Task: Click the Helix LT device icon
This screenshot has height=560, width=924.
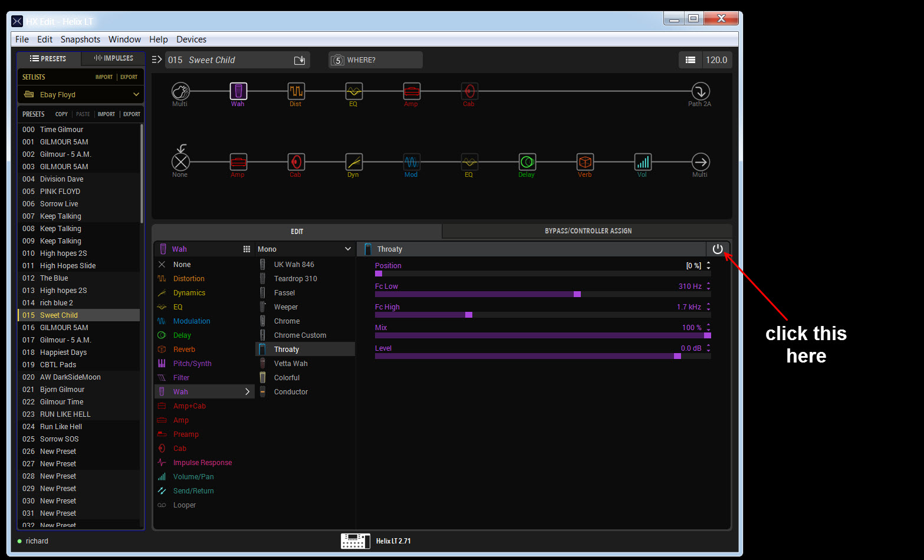Action: click(x=356, y=541)
